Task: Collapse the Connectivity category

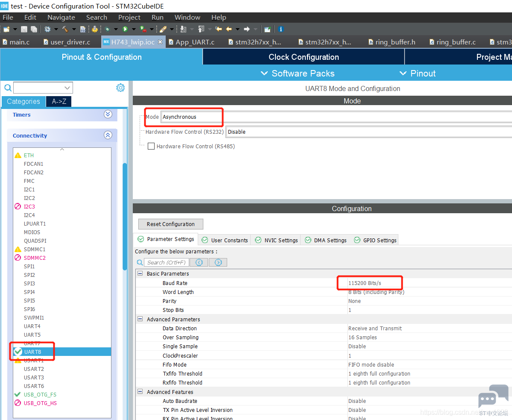Action: point(108,135)
